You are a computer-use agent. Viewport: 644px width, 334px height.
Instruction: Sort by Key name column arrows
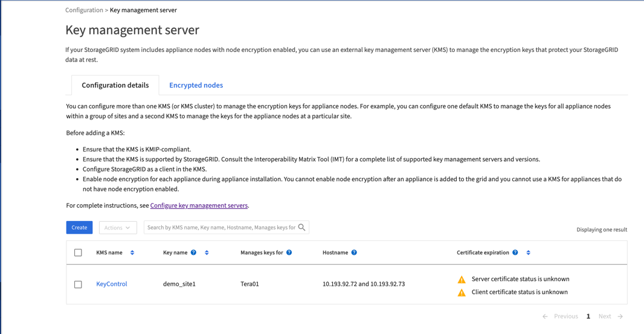tap(207, 252)
